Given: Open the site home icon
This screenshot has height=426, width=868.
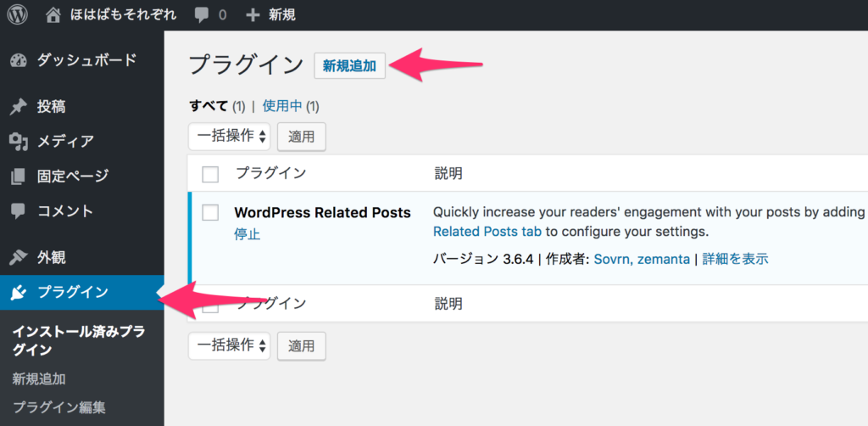Looking at the screenshot, I should coord(53,15).
